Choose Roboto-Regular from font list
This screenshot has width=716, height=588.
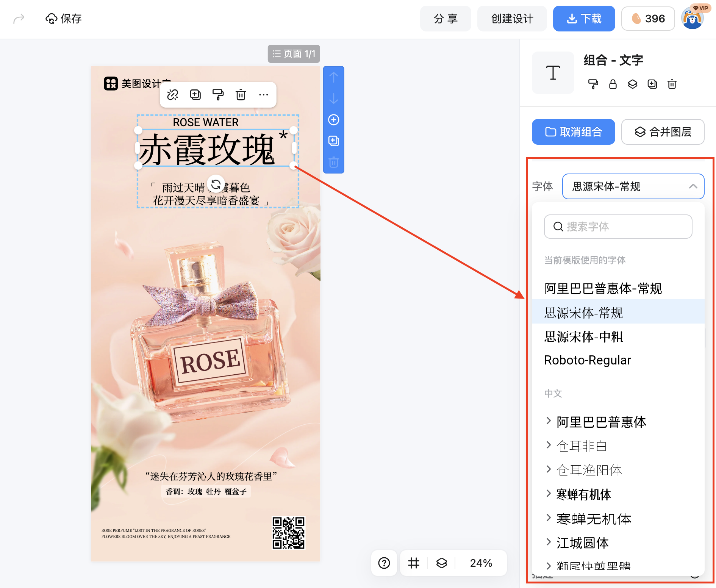point(588,360)
